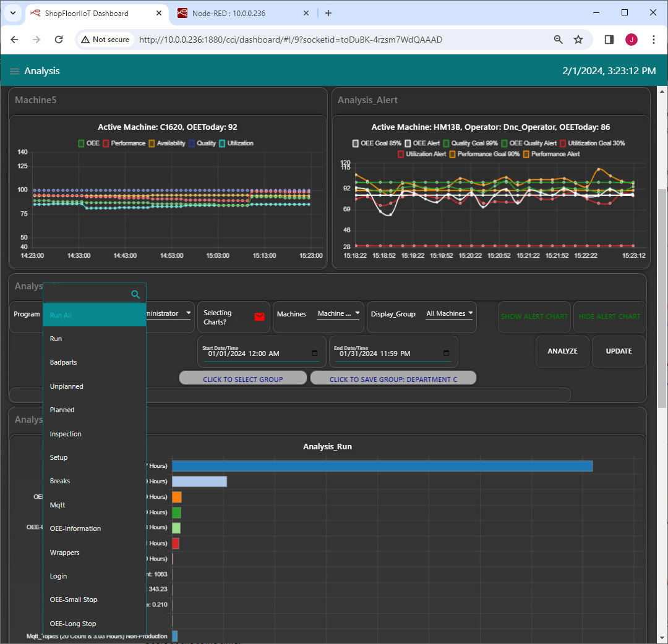Open Start Date/Time calendar picker icon

click(x=314, y=354)
